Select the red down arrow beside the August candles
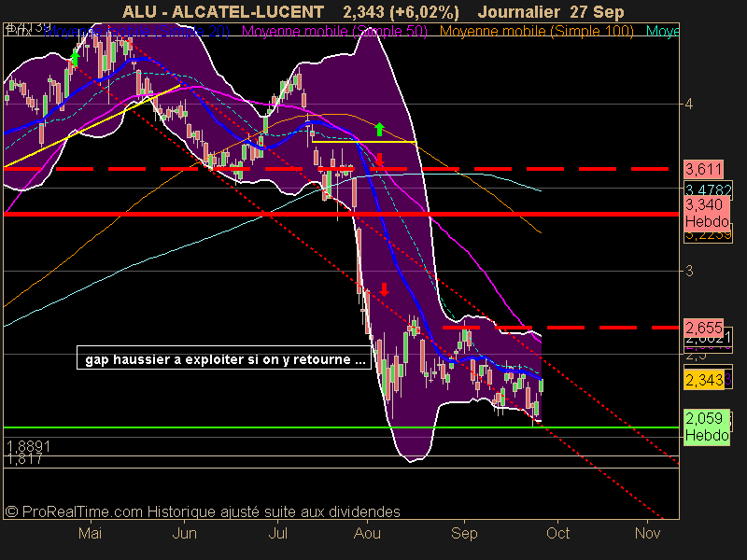 pyautogui.click(x=384, y=289)
